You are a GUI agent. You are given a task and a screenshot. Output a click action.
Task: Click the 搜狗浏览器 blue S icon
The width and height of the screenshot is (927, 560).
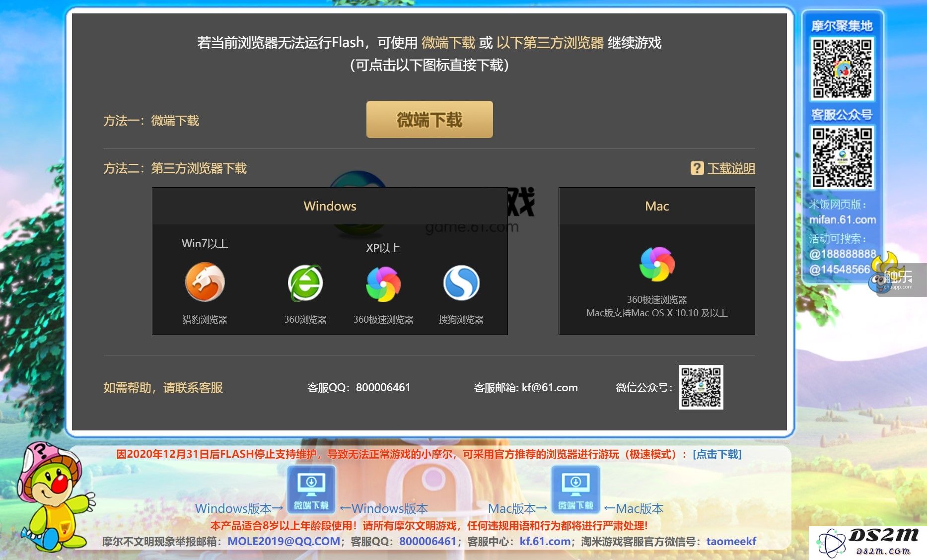click(x=461, y=283)
